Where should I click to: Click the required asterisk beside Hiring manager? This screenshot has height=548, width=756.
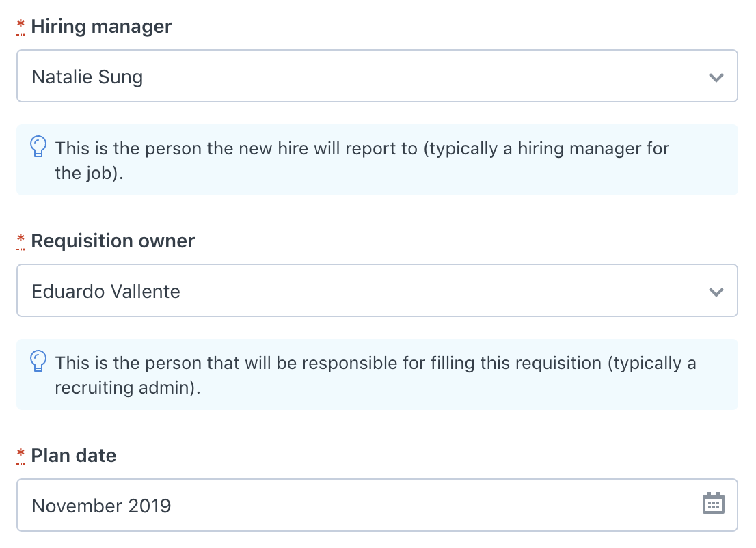click(21, 26)
